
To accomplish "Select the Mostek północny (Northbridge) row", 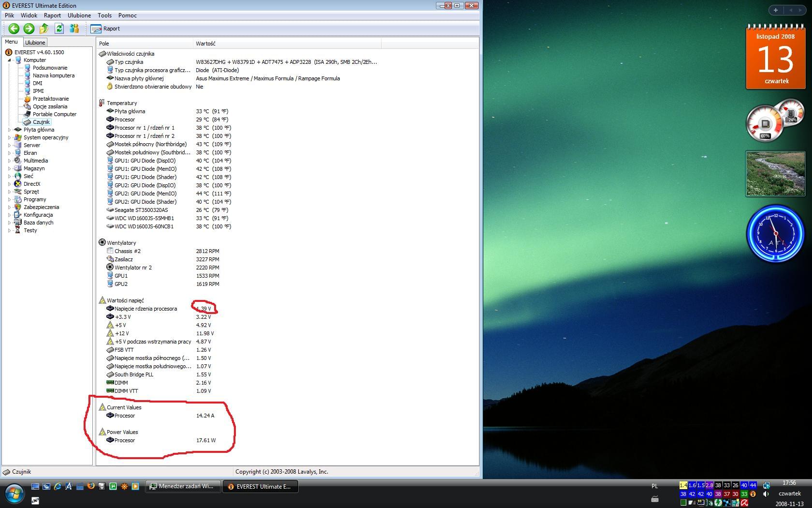I will [x=169, y=144].
